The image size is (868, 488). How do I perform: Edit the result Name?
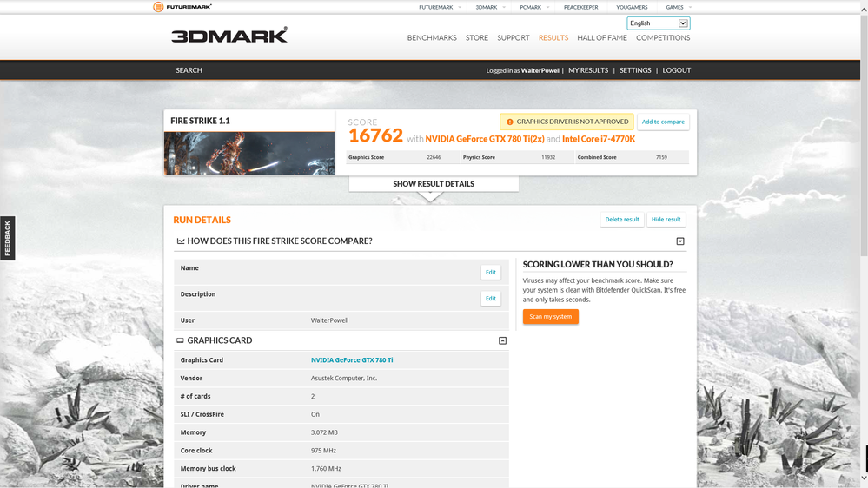(x=490, y=272)
